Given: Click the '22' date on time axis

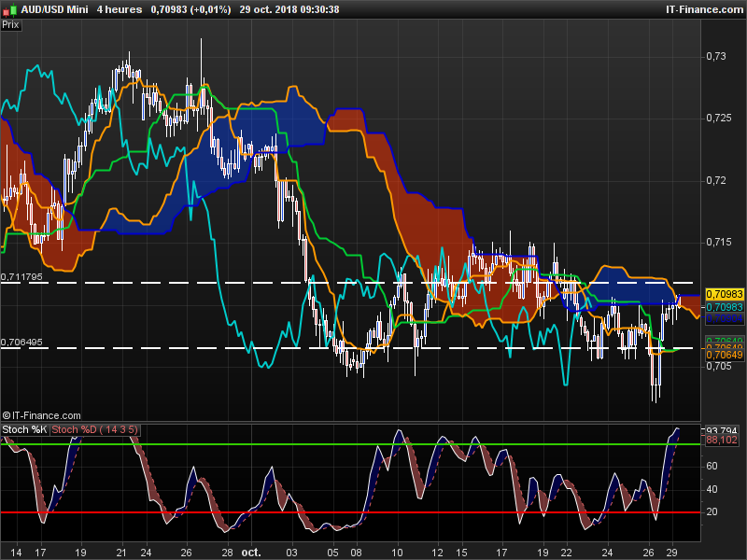Looking at the screenshot, I should tap(566, 553).
